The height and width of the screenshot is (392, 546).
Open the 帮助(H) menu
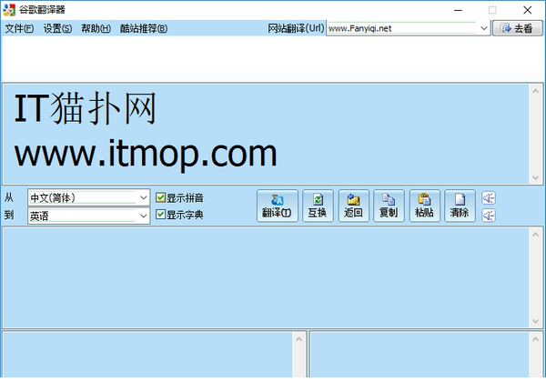pos(96,28)
